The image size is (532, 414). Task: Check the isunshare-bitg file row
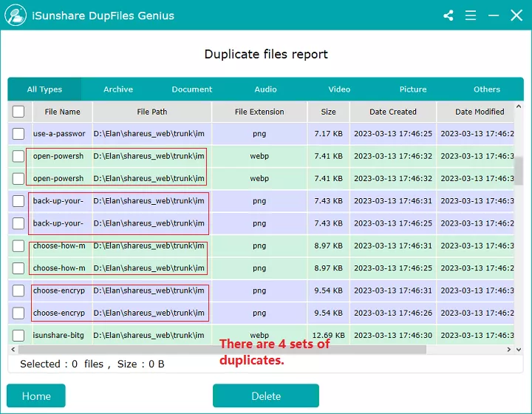(18, 336)
